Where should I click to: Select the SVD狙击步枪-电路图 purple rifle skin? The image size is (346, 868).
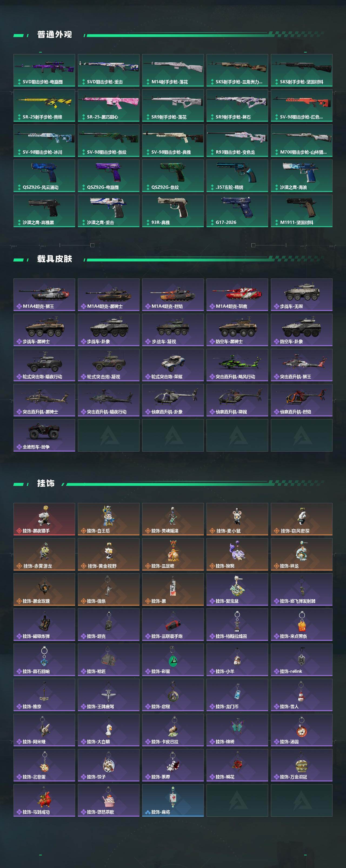click(44, 70)
